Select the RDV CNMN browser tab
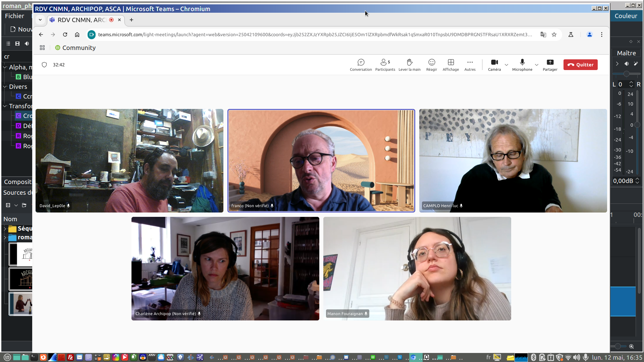The width and height of the screenshot is (644, 362). pos(82,20)
